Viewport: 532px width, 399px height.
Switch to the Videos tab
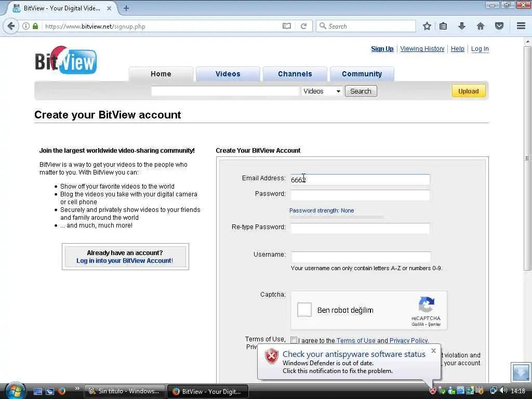(x=228, y=74)
